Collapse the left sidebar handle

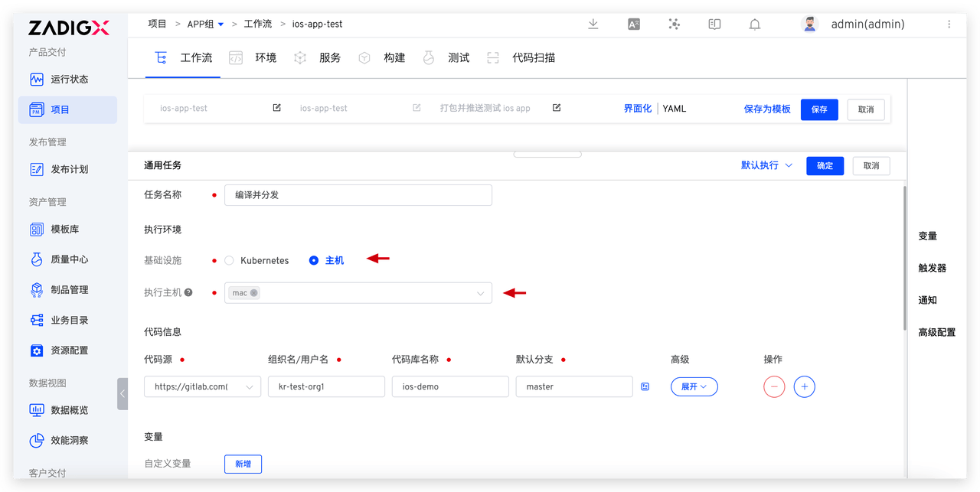point(122,393)
